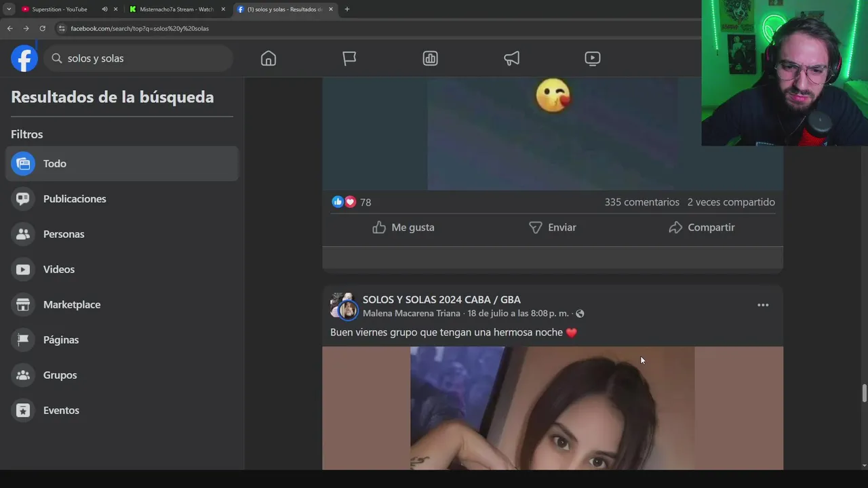Open the Ads Manager chart icon
868x488 pixels.
[430, 58]
